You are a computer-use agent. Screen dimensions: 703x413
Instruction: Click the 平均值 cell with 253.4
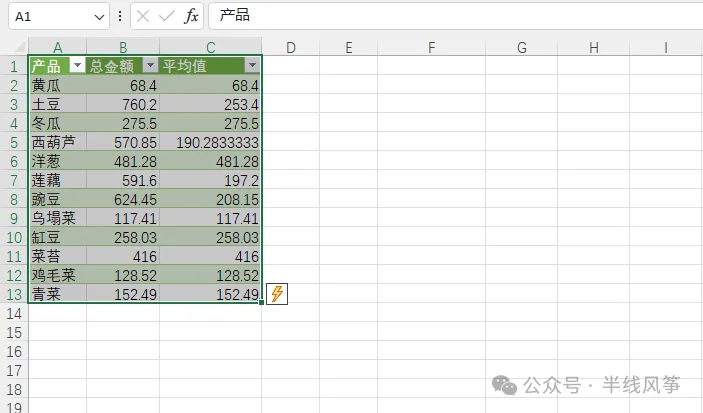click(210, 104)
